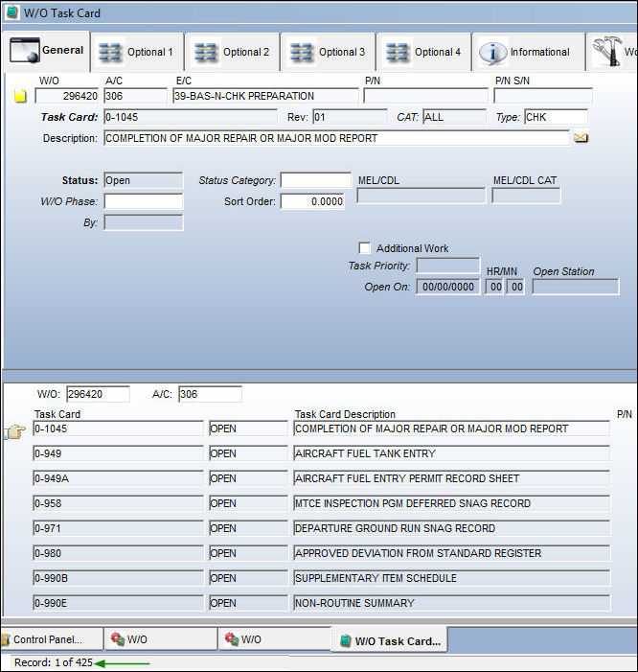Click the W/O Phase field
Viewport: 638px width, 672px height.
pos(144,201)
